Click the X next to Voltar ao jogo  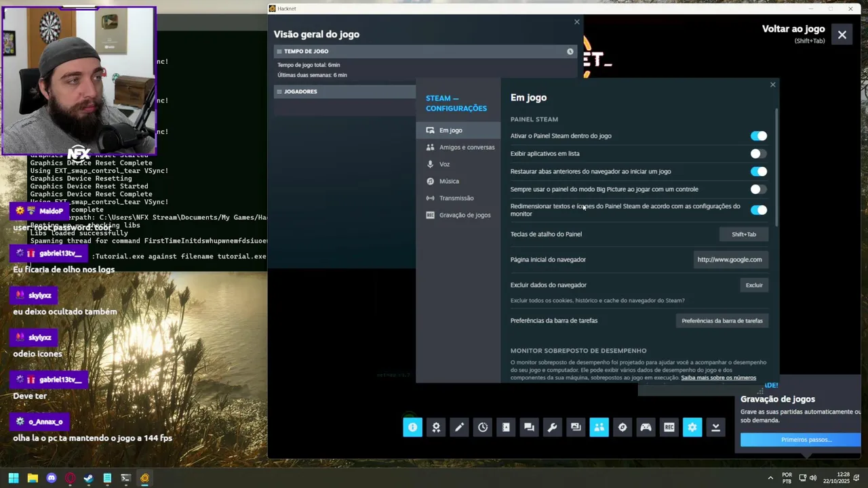pyautogui.click(x=842, y=35)
